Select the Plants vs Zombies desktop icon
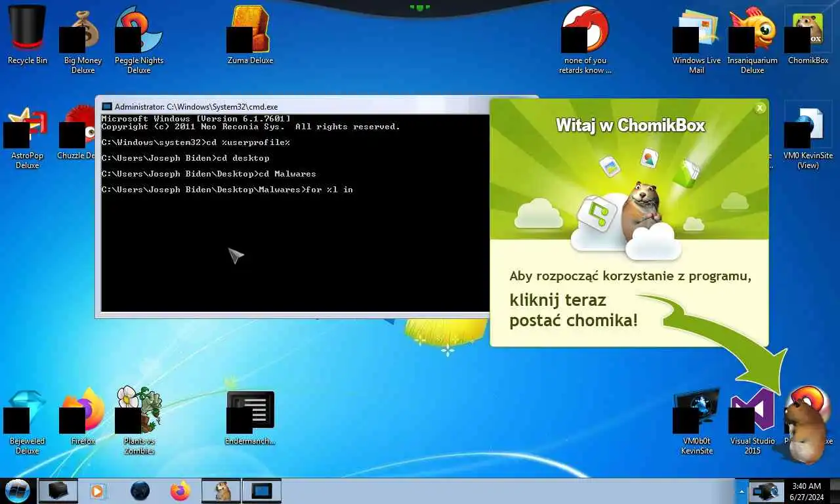The height and width of the screenshot is (504, 840). point(139,421)
